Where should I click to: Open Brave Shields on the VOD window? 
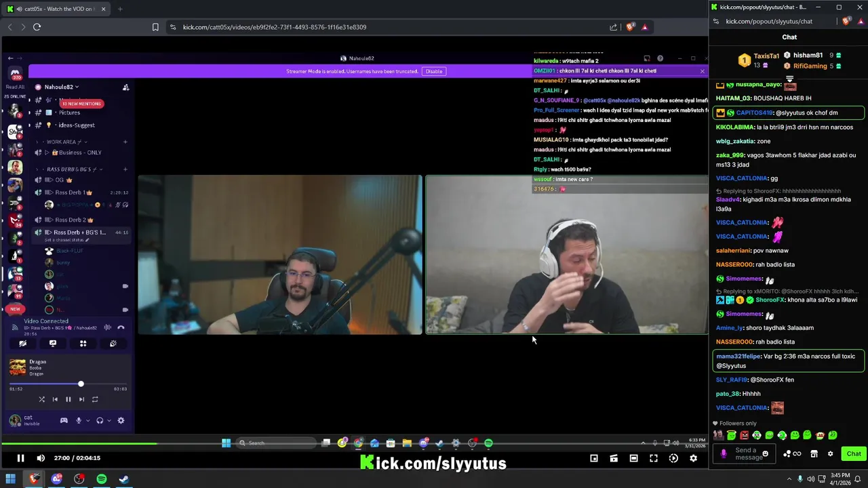631,27
